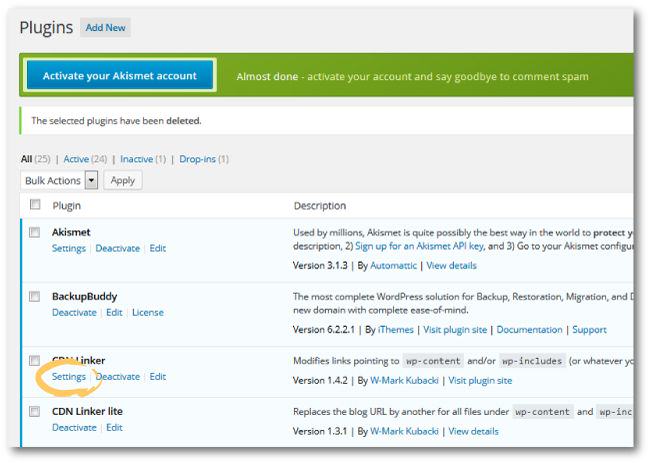Open W-Mark Kubacki link for CDN Linker

tap(404, 381)
